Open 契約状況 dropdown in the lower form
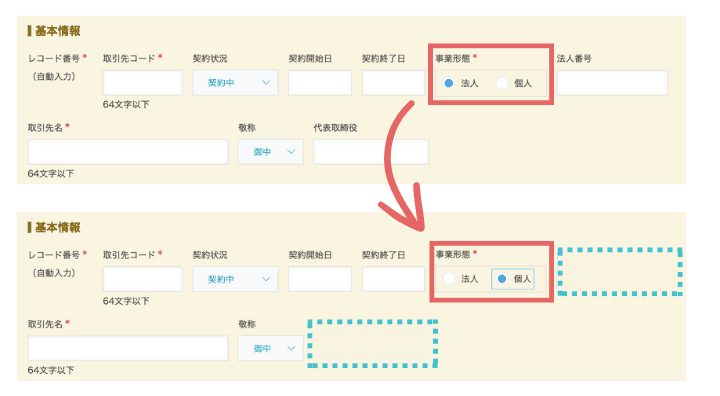720x396 pixels. (236, 279)
